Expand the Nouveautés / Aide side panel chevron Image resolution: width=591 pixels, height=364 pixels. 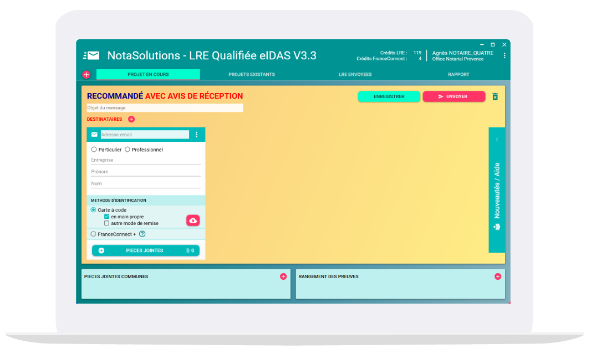(497, 140)
